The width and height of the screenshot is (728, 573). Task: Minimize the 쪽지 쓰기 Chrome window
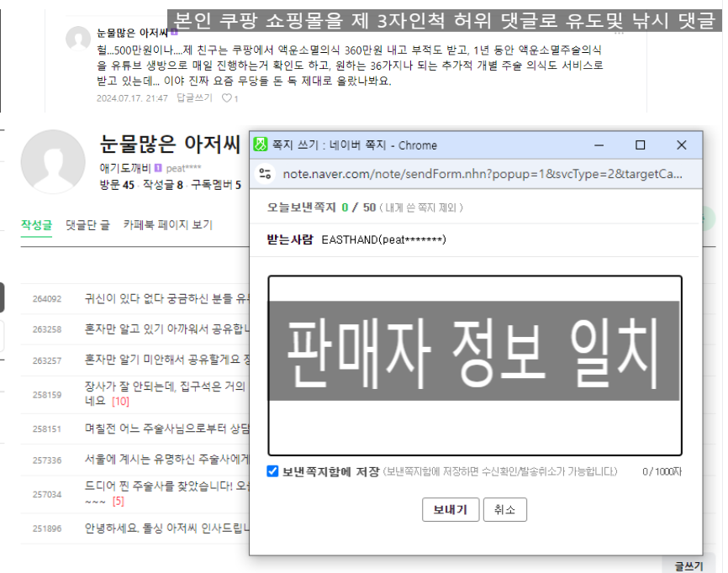tap(599, 145)
